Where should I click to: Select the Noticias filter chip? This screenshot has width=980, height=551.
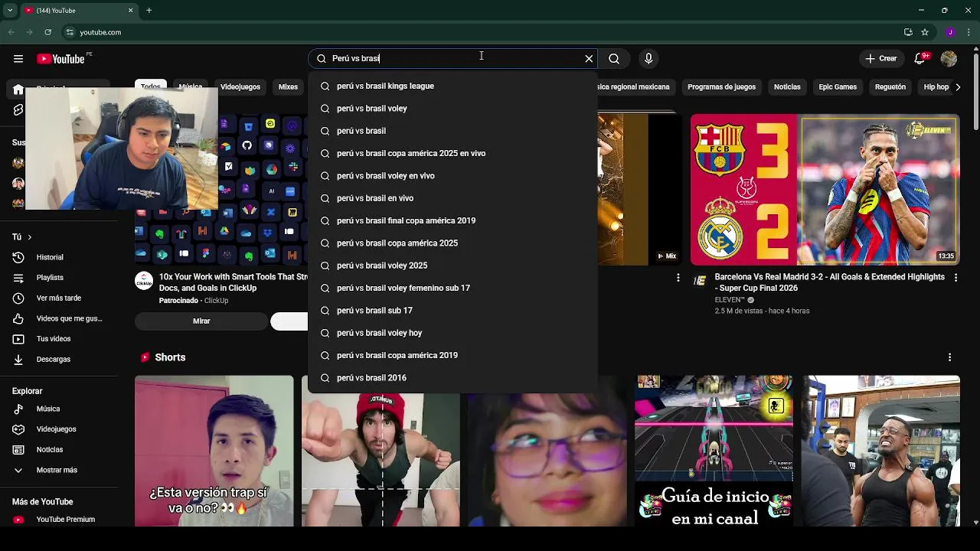[x=787, y=87]
